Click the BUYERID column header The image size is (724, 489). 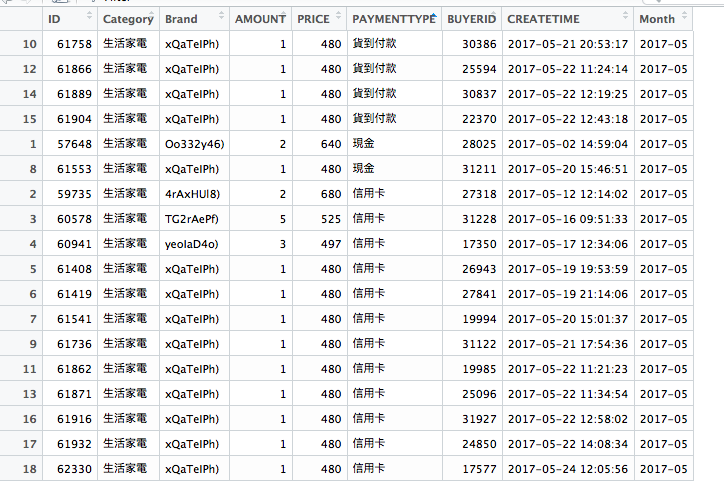pos(471,19)
